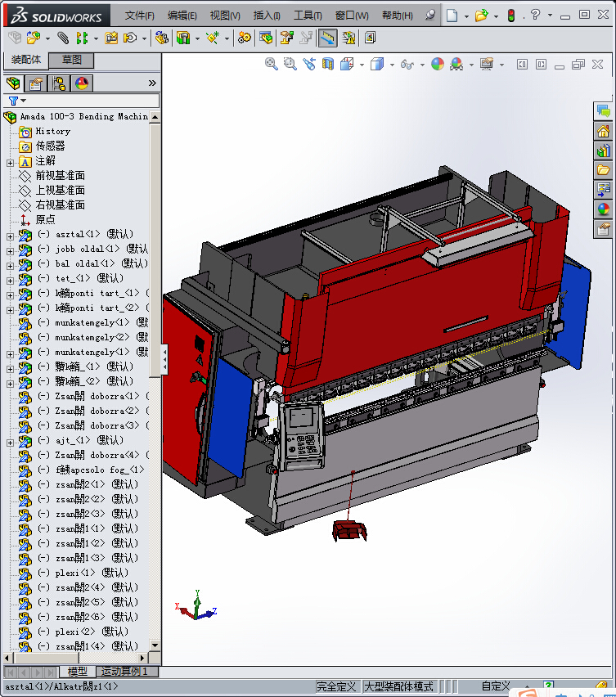Open the Assembly Features tool
The width and height of the screenshot is (616, 697).
[183, 38]
